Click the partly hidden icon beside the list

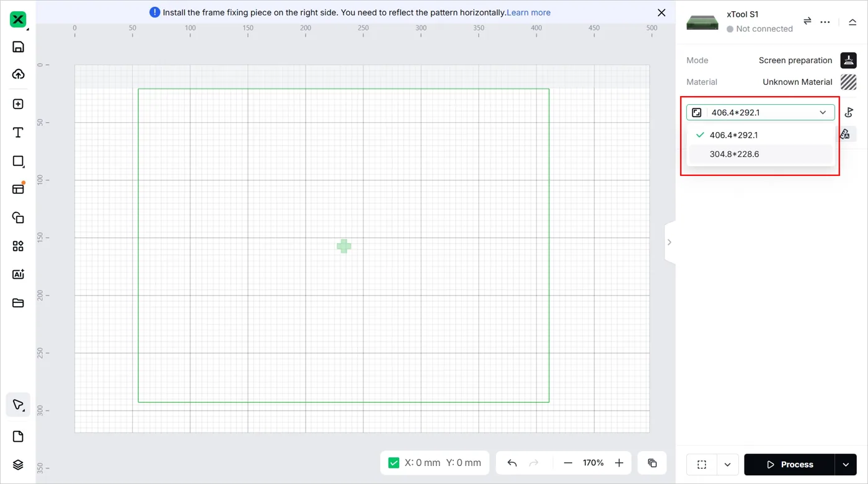click(x=846, y=134)
